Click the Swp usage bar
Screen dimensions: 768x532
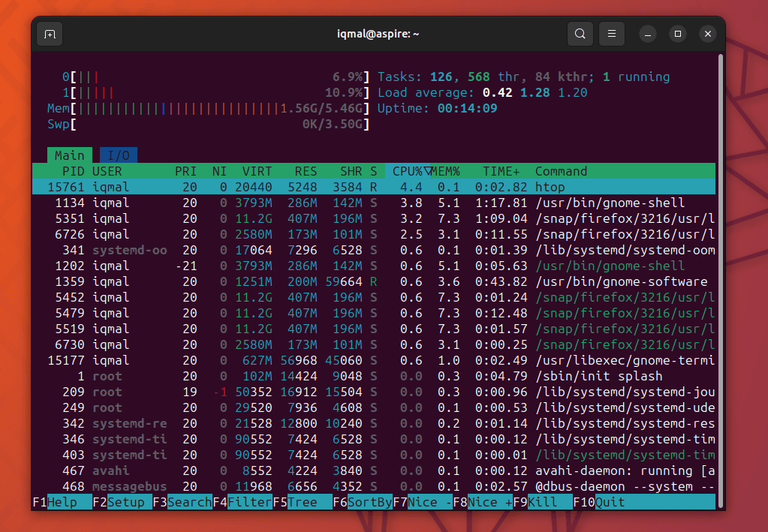[208, 124]
